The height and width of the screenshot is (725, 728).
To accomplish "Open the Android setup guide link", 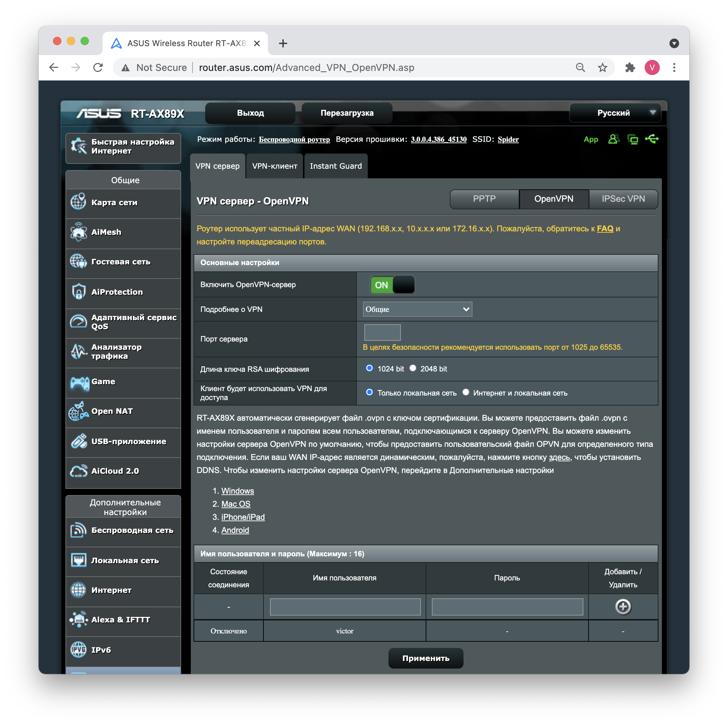I will (235, 530).
